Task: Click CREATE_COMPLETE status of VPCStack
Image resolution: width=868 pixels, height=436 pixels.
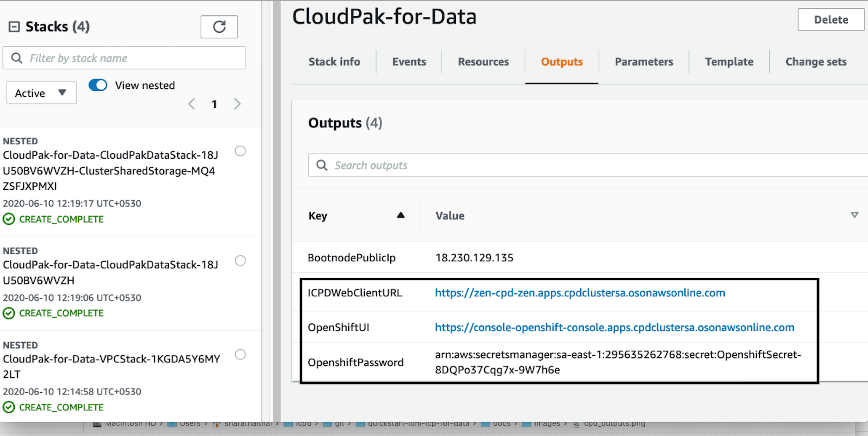Action: click(x=61, y=407)
